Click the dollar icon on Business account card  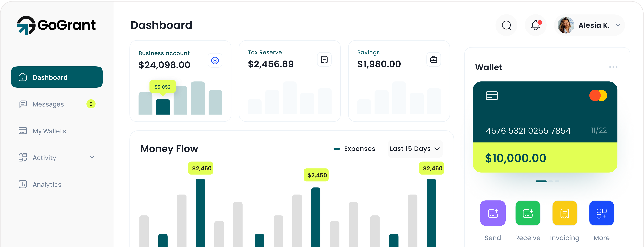[215, 60]
